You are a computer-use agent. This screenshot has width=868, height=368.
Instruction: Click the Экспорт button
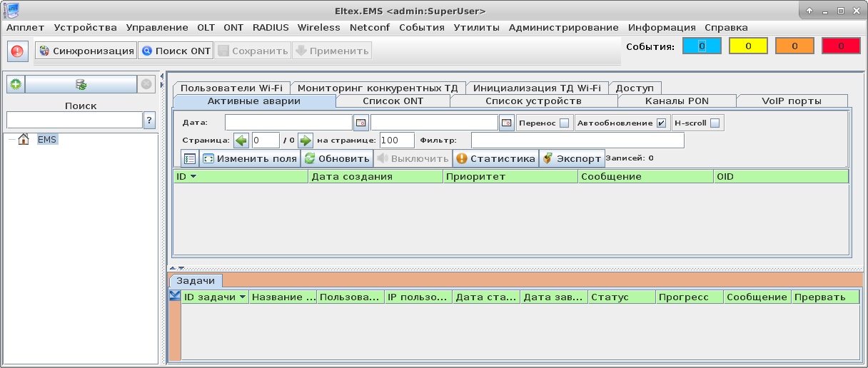click(x=572, y=158)
